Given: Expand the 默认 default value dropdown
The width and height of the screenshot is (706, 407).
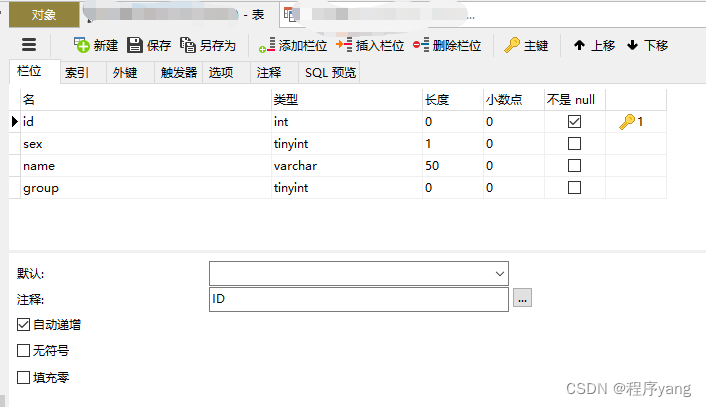Looking at the screenshot, I should (499, 274).
